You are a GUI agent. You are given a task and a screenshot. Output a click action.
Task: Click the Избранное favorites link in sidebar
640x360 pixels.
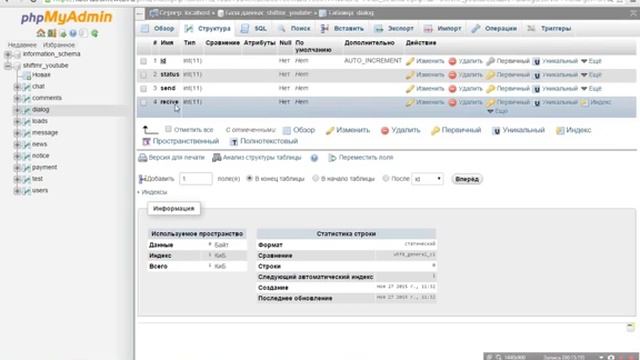pyautogui.click(x=59, y=45)
